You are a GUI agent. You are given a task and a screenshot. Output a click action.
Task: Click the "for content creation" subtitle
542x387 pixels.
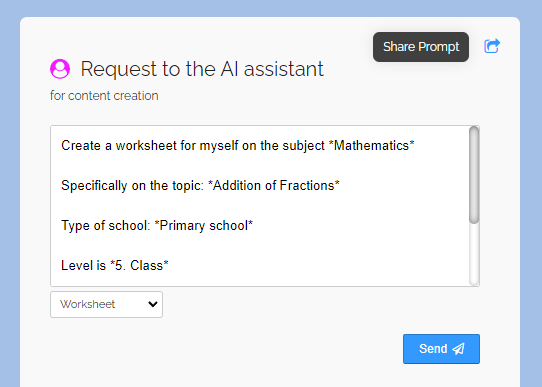[x=104, y=96]
